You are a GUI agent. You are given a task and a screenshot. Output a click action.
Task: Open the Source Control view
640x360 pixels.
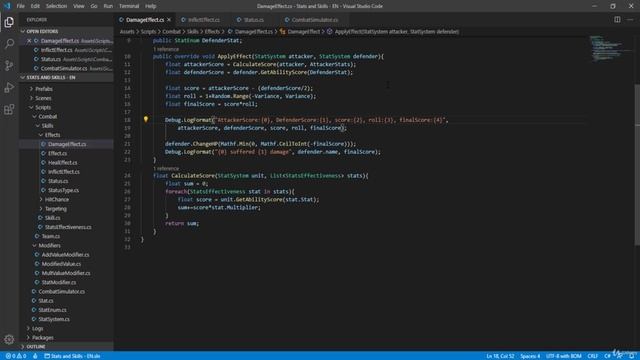click(9, 65)
